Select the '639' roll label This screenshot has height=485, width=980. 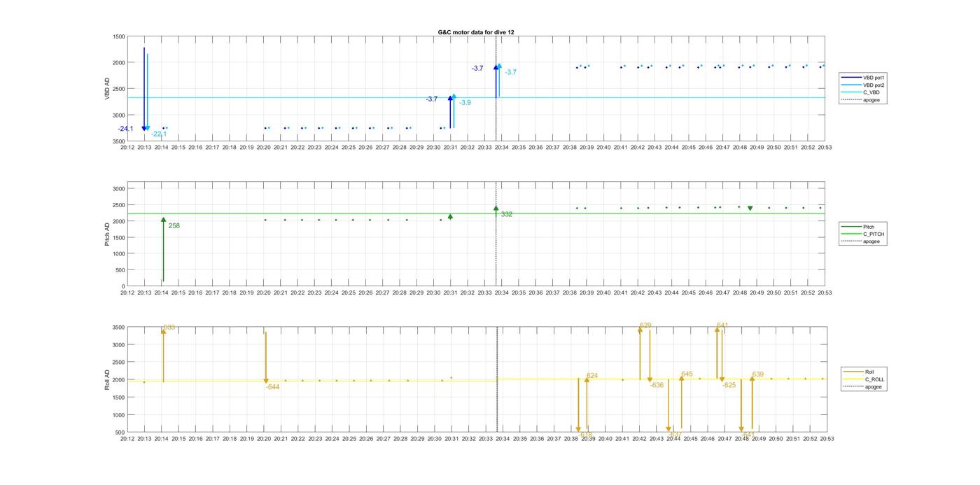757,375
